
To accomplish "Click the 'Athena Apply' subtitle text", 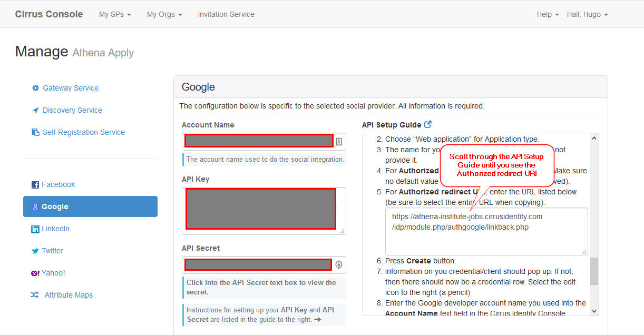I will click(x=103, y=53).
